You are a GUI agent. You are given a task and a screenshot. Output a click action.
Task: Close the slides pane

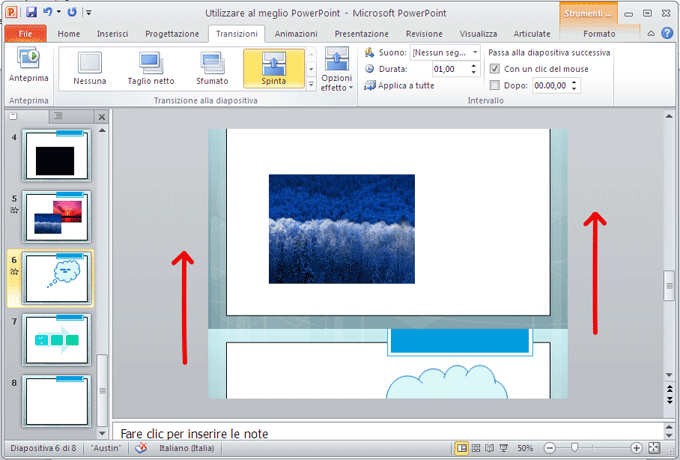point(101,117)
